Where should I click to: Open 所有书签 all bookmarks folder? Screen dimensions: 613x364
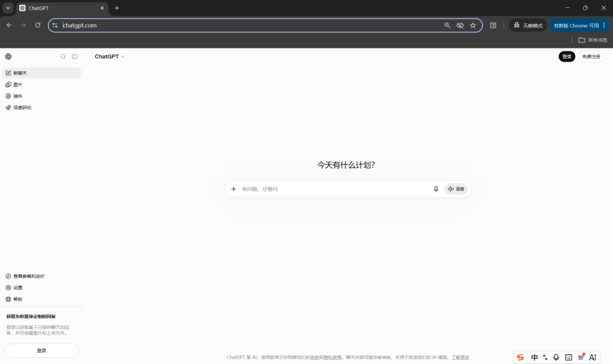(593, 40)
